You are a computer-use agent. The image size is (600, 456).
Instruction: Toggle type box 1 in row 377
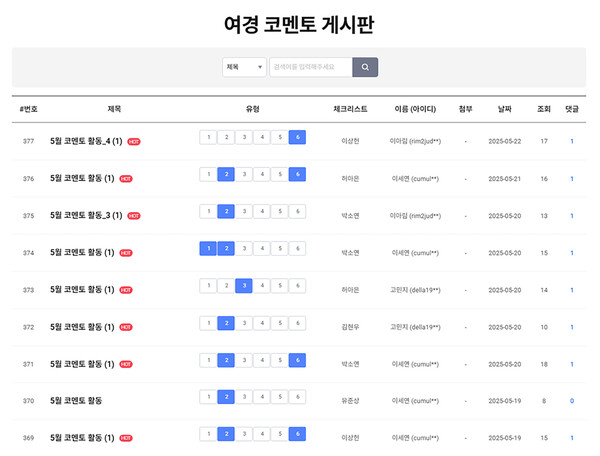click(208, 137)
